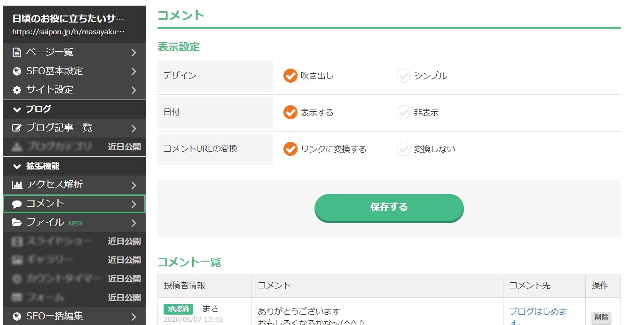
Task: Open the ページ一覧 arrow
Action: pos(134,53)
